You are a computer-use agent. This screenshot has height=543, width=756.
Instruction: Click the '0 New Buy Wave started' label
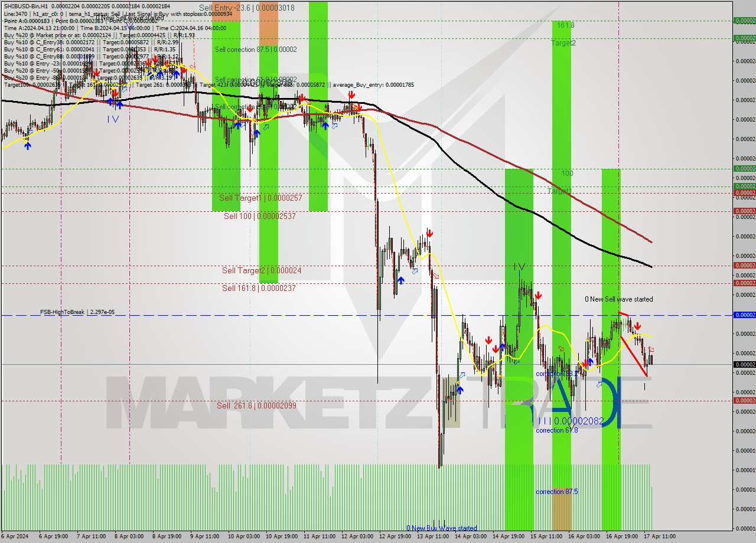pos(442,528)
